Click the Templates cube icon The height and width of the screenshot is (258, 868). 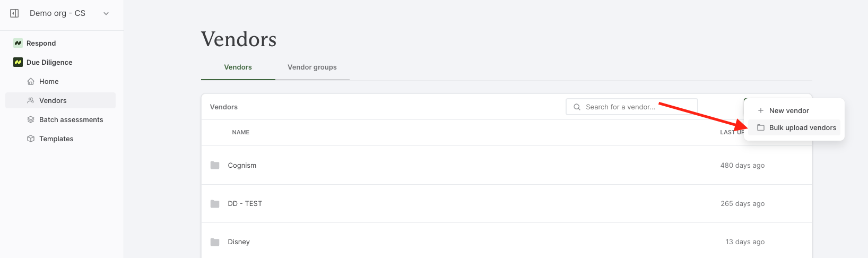click(31, 139)
